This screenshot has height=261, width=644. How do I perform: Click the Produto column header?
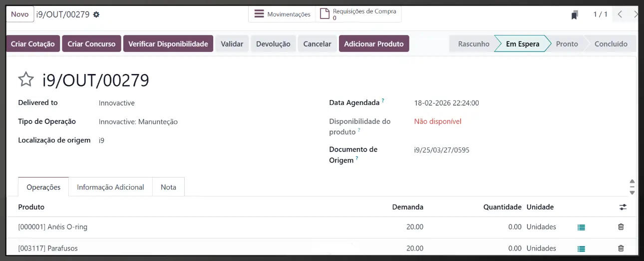coord(31,207)
